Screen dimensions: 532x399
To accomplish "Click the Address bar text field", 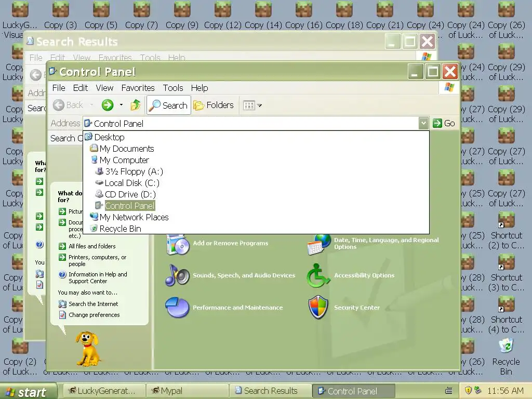I will click(251, 124).
